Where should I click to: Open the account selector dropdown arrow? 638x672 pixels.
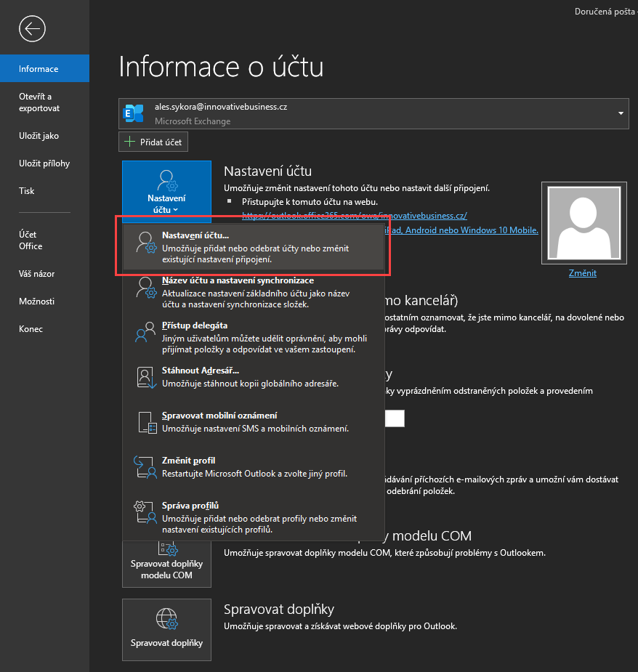pyautogui.click(x=621, y=113)
